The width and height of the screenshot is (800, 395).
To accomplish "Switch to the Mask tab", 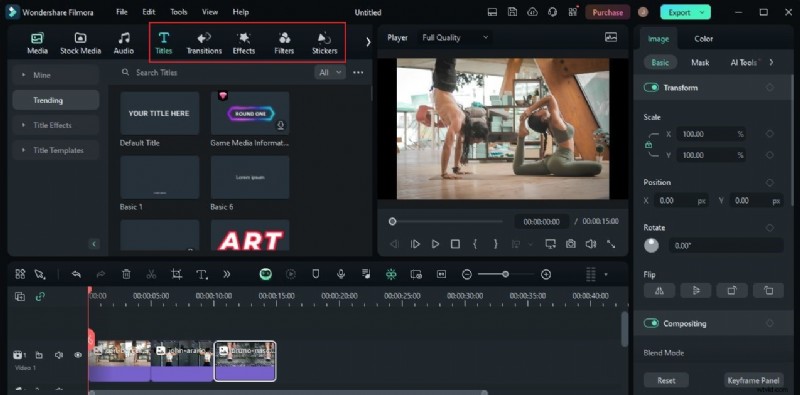I will [x=700, y=62].
